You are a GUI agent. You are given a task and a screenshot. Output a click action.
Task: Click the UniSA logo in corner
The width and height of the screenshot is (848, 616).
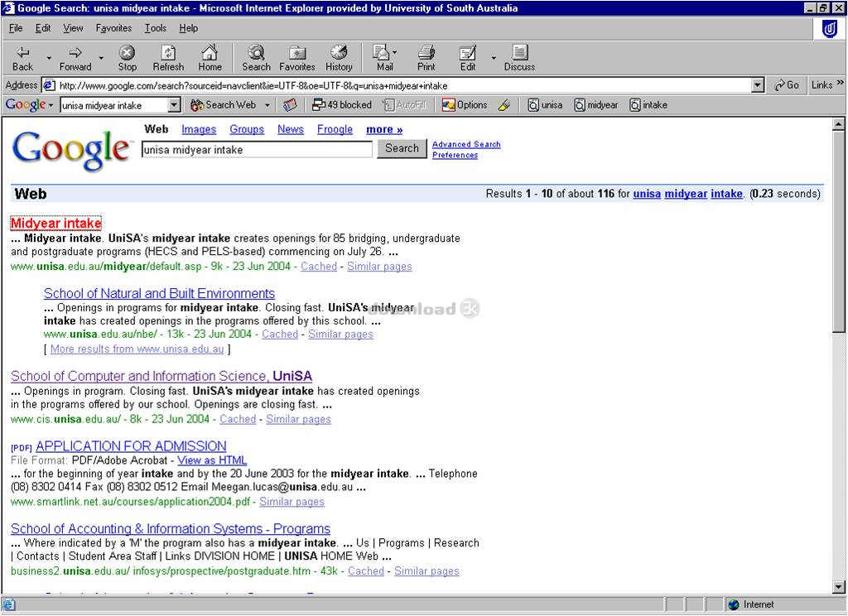(x=829, y=29)
